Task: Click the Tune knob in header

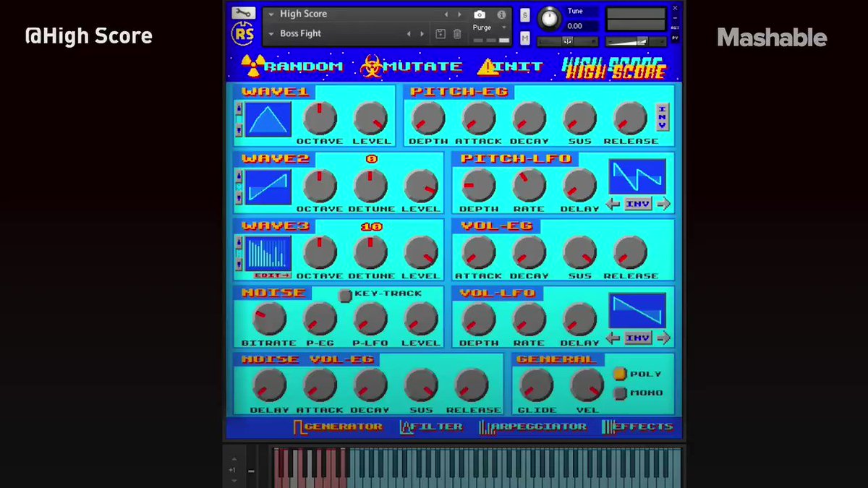Action: 550,18
